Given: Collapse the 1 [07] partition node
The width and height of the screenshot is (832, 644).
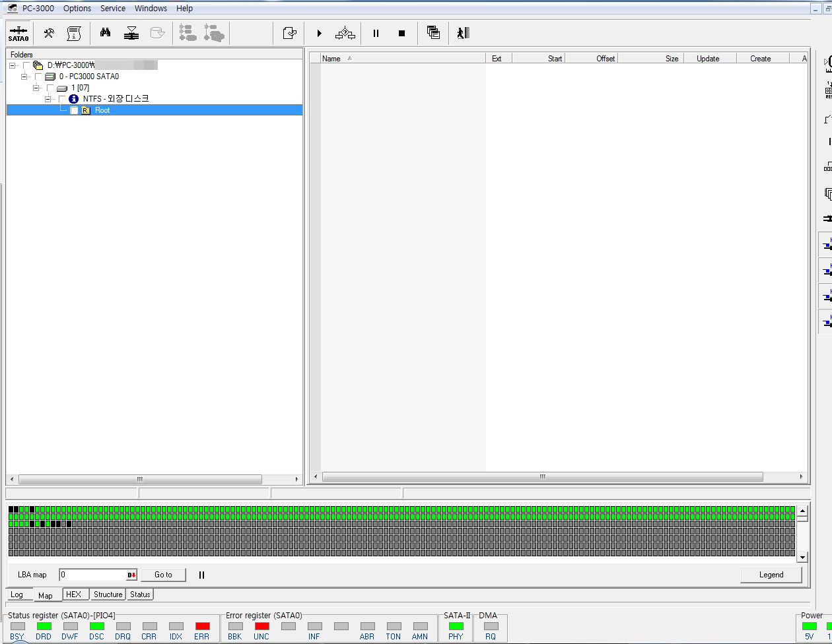Looking at the screenshot, I should point(36,88).
